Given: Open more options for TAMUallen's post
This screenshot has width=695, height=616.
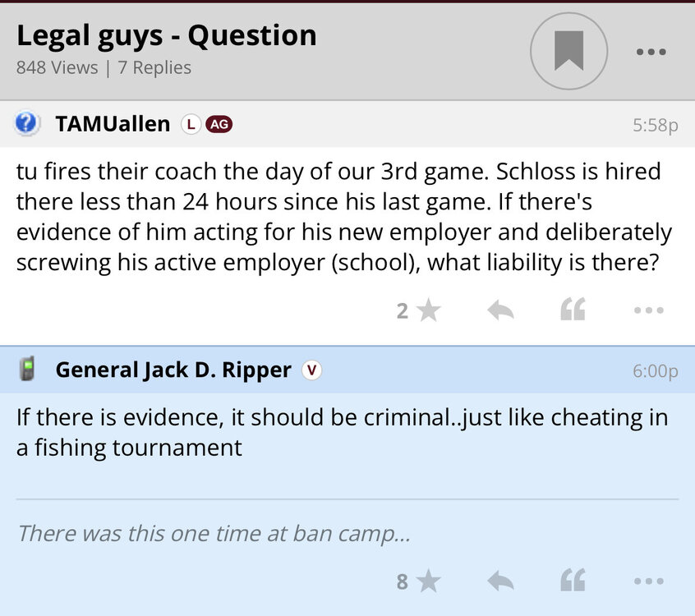Looking at the screenshot, I should point(648,310).
